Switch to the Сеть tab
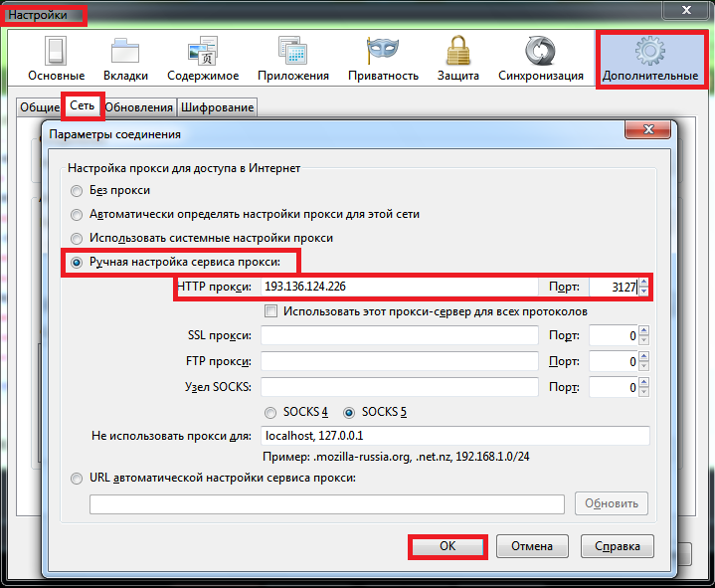The image size is (715, 588). click(x=83, y=105)
